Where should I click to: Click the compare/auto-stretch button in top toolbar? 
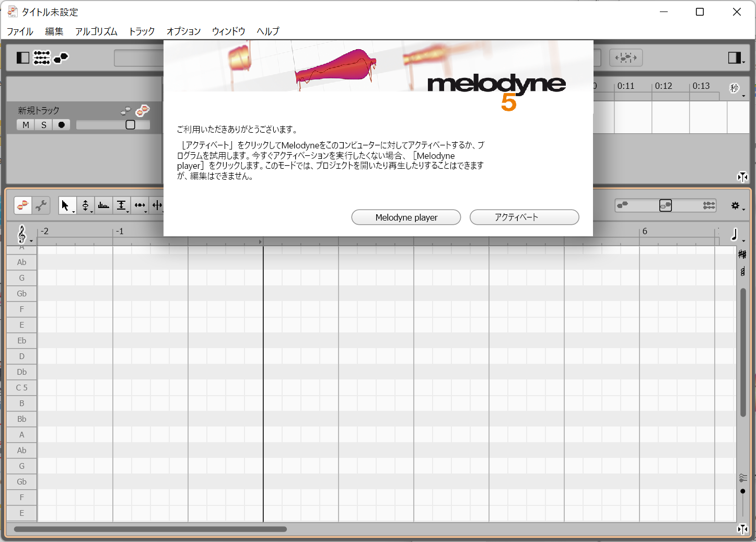(626, 57)
